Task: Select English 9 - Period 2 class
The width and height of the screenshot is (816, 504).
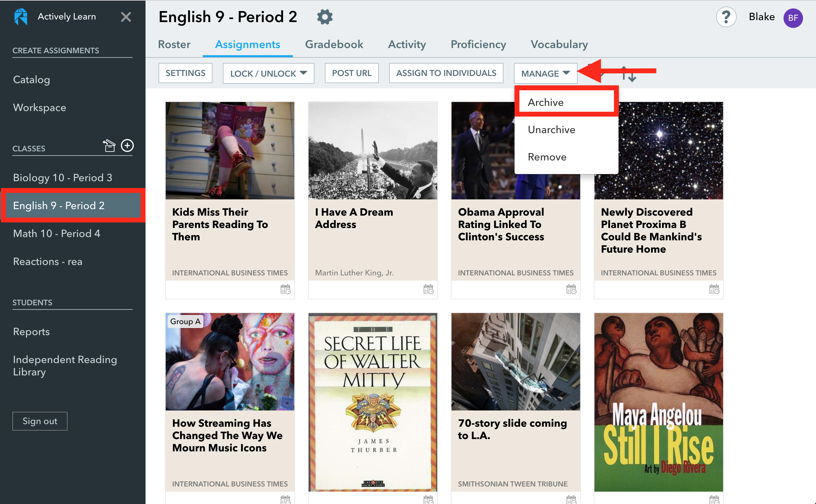Action: [73, 206]
